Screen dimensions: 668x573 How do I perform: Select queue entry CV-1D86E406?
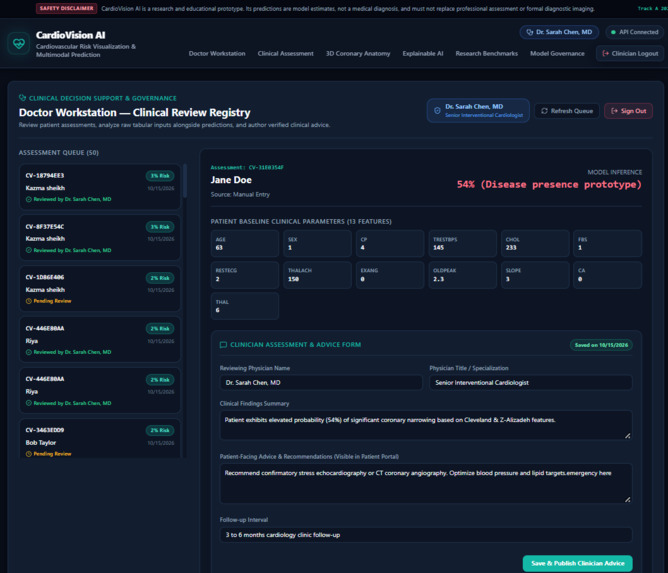(x=100, y=289)
